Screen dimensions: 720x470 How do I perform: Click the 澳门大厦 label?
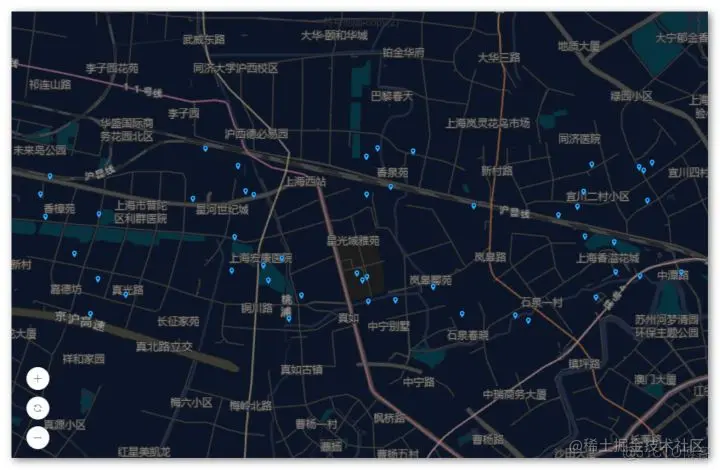coord(655,380)
